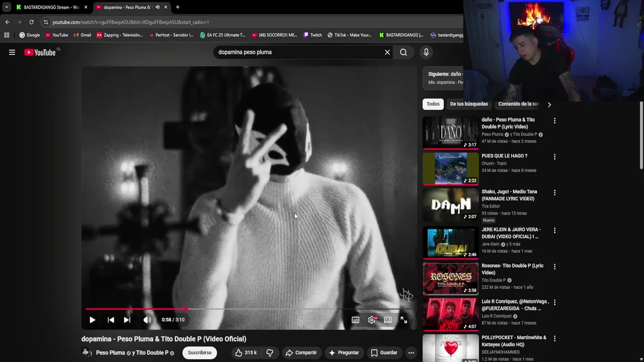Go back in browser history
This screenshot has height=362, width=644.
(7, 22)
